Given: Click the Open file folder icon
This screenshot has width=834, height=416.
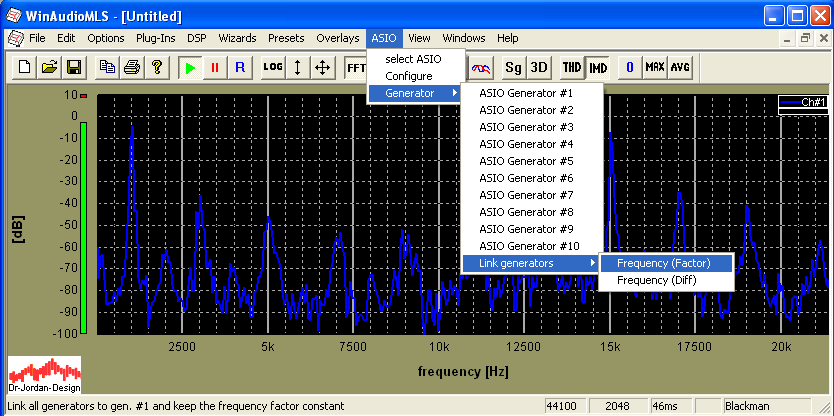Looking at the screenshot, I should 49,67.
